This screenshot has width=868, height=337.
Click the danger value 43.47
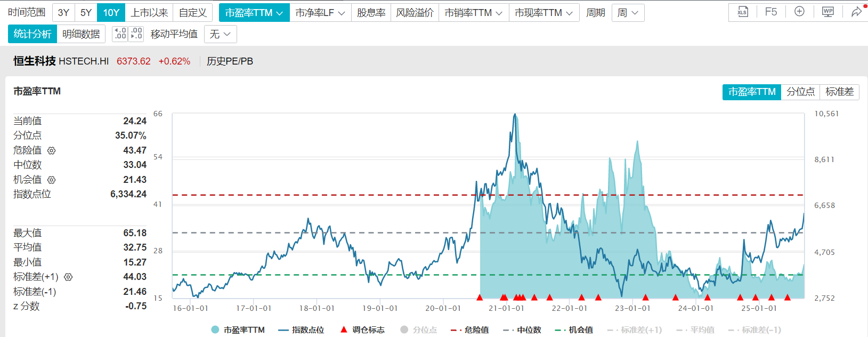135,150
